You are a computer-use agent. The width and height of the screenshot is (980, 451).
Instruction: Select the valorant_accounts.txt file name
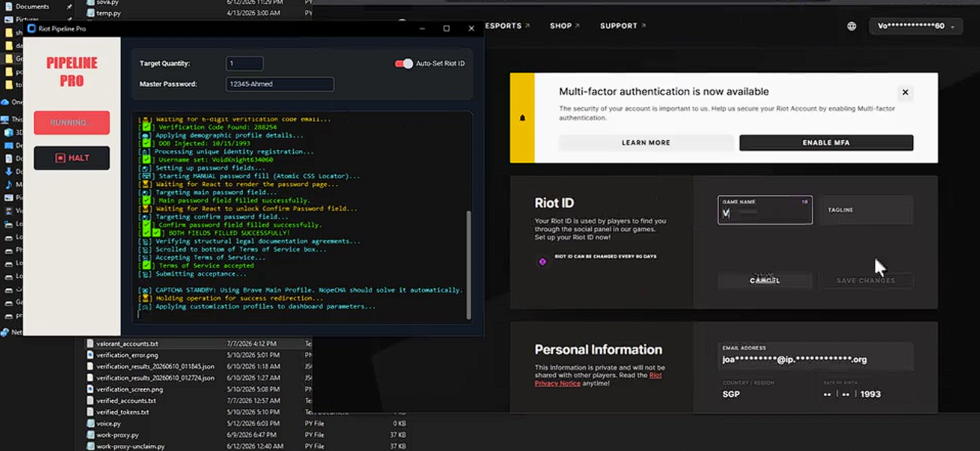[x=127, y=344]
